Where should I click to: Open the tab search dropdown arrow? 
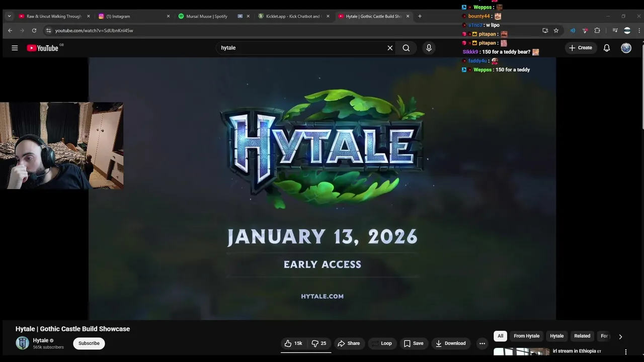9,16
